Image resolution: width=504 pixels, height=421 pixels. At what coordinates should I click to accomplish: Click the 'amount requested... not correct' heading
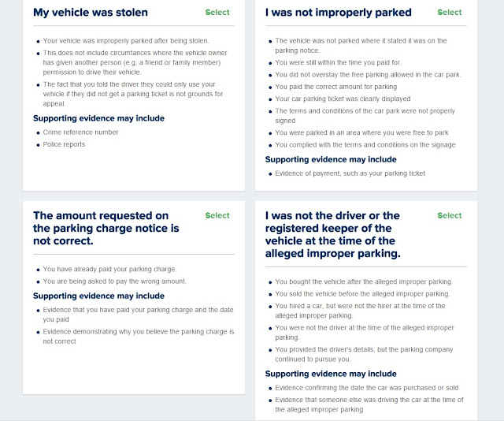[x=106, y=228]
